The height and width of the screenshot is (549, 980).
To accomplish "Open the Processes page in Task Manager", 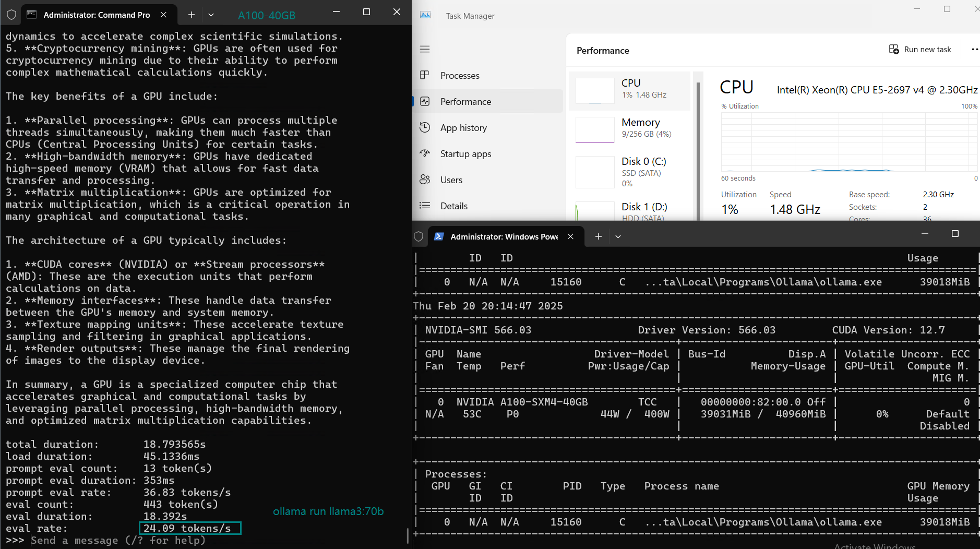I will (x=488, y=76).
